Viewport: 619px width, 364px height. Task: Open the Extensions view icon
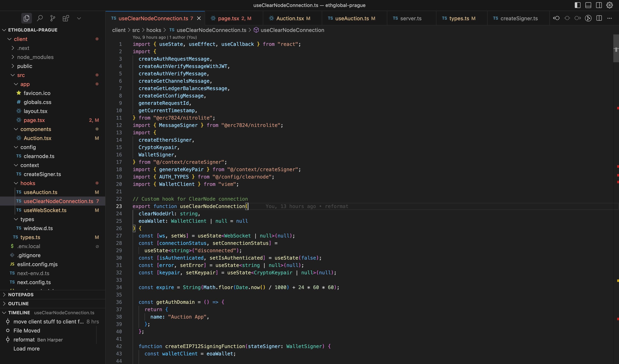(x=66, y=18)
